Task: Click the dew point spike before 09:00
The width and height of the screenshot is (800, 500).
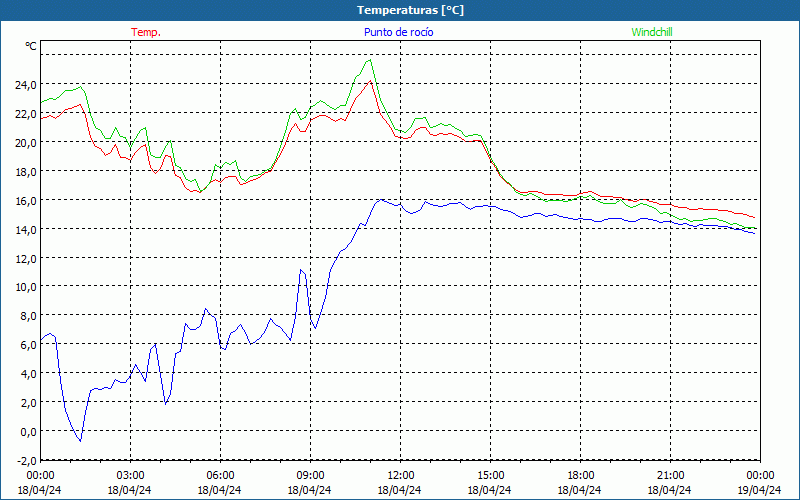Action: point(301,270)
